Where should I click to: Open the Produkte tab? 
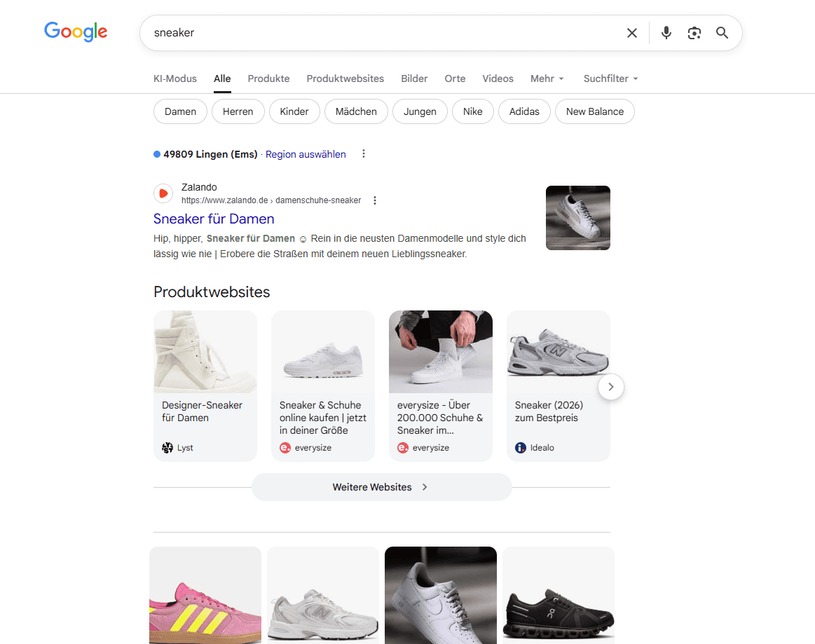click(268, 78)
